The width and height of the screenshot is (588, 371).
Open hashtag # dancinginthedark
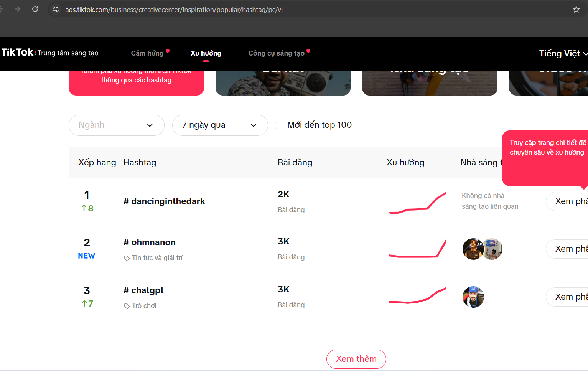pyautogui.click(x=164, y=201)
